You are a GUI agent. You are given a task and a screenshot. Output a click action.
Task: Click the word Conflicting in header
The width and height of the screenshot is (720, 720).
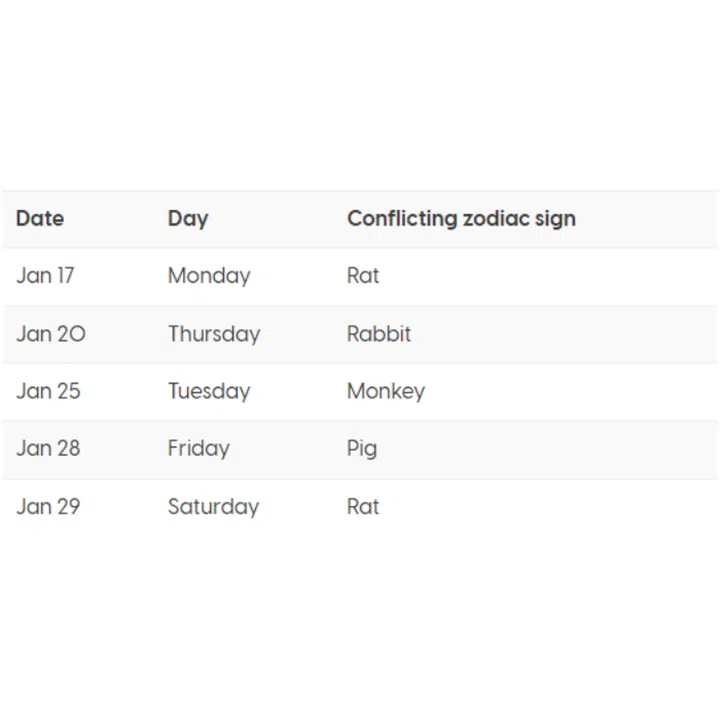pos(401,218)
